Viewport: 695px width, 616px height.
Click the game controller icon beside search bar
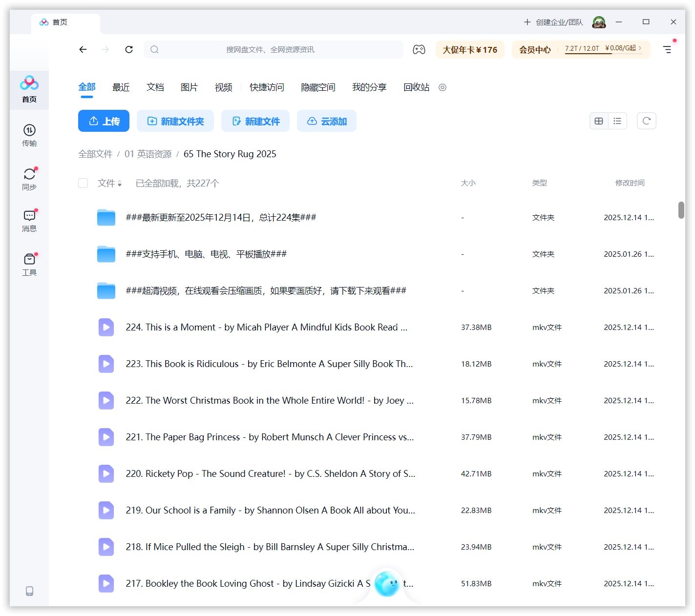pos(420,49)
